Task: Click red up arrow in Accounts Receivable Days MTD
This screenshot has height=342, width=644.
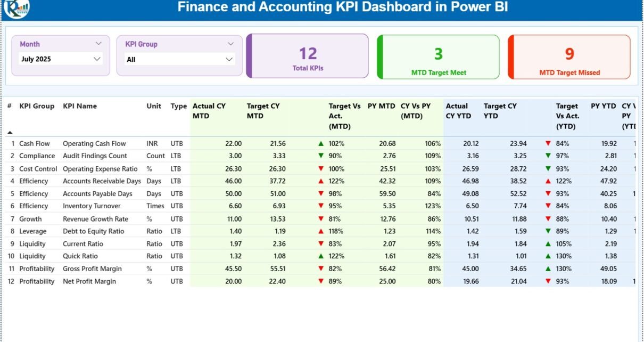Action: pyautogui.click(x=320, y=181)
